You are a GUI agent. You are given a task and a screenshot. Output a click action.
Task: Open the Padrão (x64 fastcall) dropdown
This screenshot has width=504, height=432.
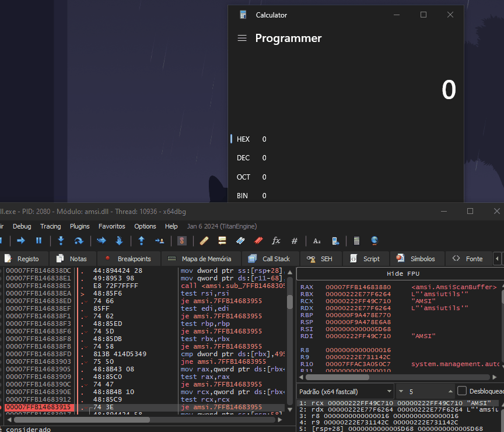[344, 391]
